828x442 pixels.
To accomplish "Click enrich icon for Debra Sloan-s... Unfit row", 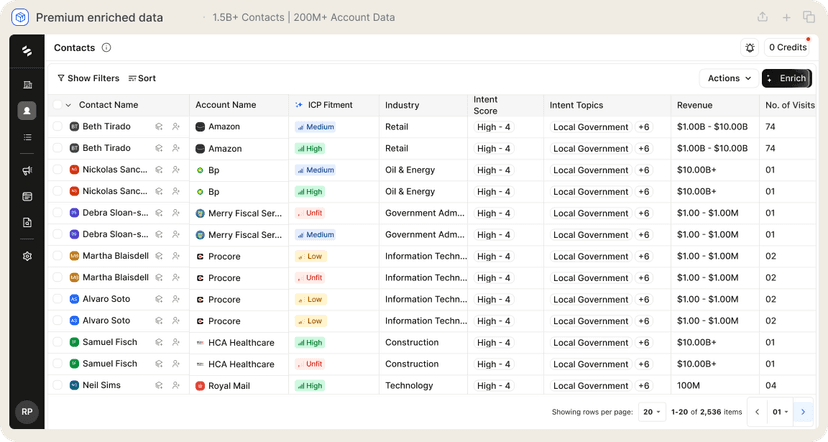I will click(158, 213).
